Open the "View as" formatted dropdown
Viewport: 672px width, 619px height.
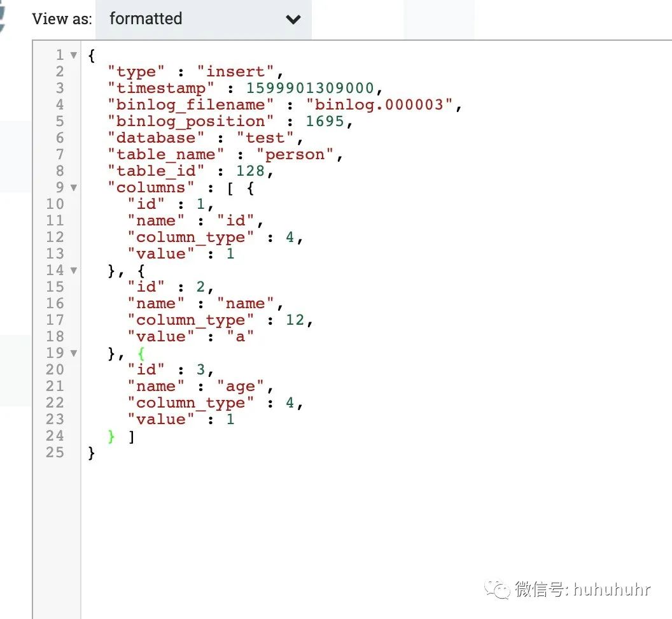click(x=203, y=19)
